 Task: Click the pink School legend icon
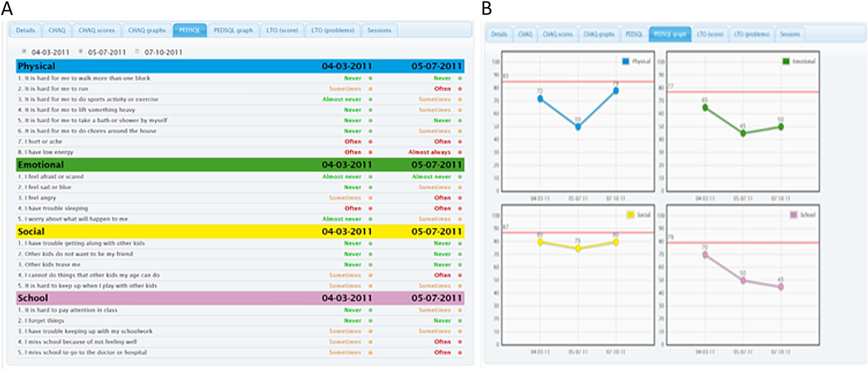pos(794,215)
